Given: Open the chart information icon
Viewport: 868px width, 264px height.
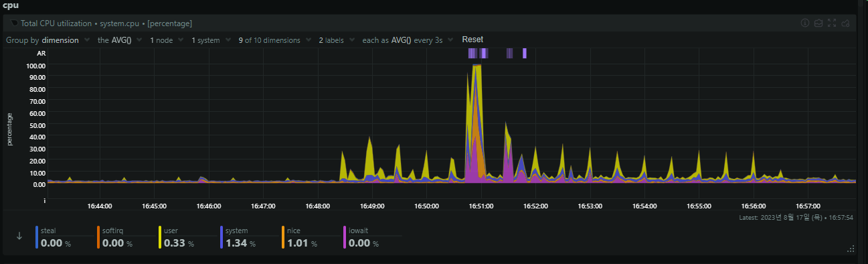Looking at the screenshot, I should 805,23.
